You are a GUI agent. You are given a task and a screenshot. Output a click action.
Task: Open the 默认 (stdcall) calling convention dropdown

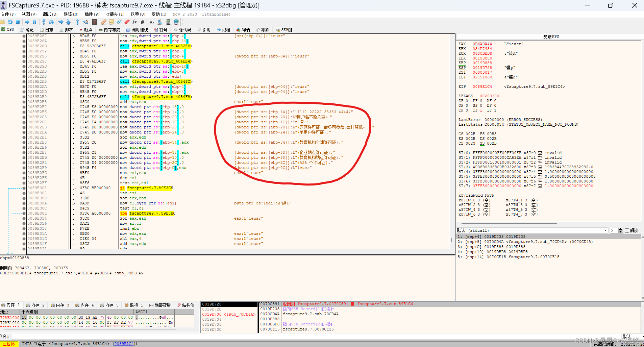pyautogui.click(x=605, y=230)
